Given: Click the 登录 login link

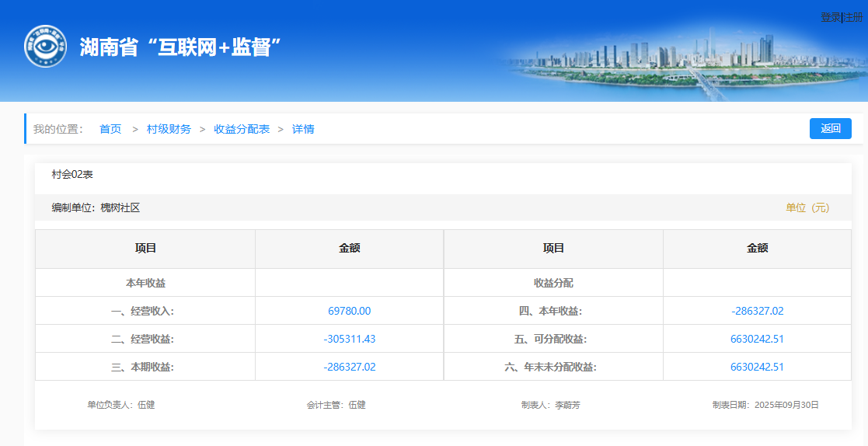Looking at the screenshot, I should click(x=830, y=17).
